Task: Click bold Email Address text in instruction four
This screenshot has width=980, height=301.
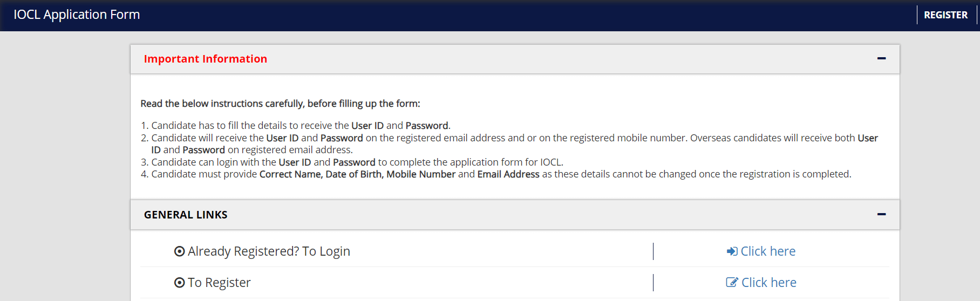Action: [508, 174]
